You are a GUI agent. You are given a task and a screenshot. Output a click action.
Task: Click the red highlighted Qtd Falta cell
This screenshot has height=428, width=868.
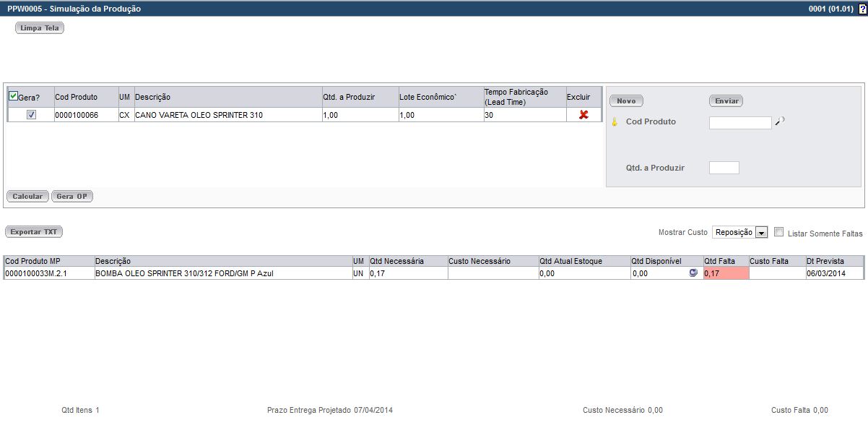point(725,273)
